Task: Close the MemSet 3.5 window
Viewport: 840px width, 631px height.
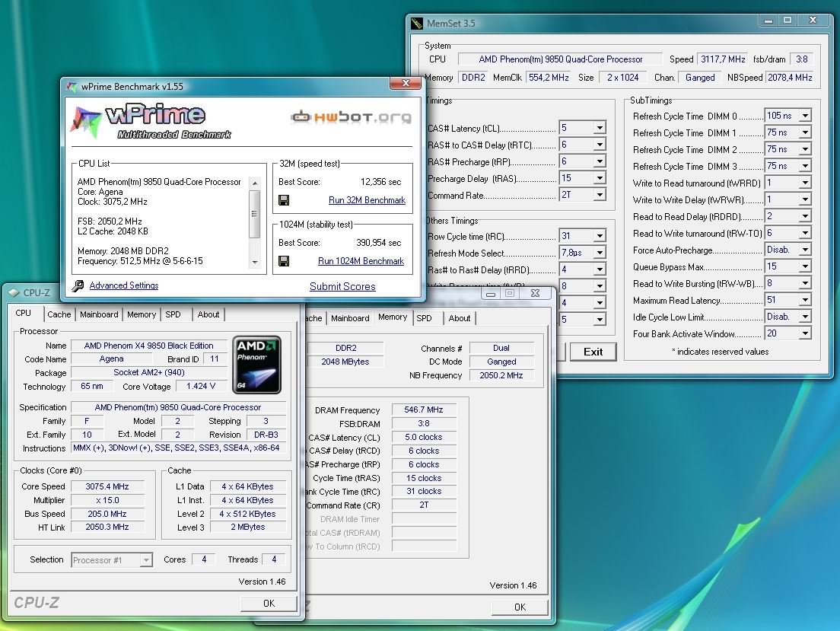Action: tap(813, 21)
